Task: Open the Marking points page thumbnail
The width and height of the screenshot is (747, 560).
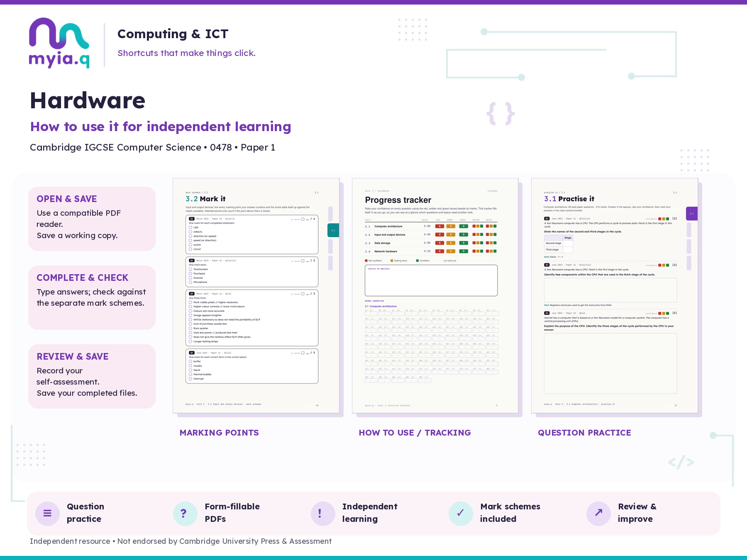Action: pyautogui.click(x=256, y=296)
